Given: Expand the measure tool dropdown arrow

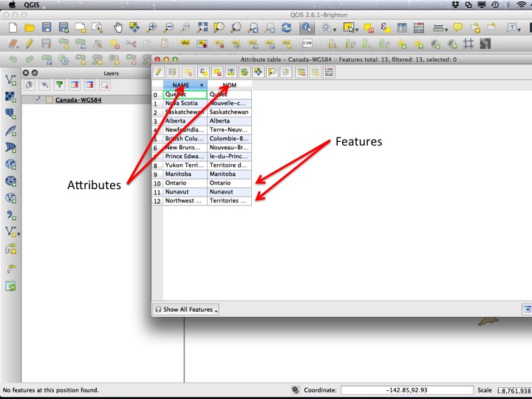Looking at the screenshot, I should pos(446,30).
